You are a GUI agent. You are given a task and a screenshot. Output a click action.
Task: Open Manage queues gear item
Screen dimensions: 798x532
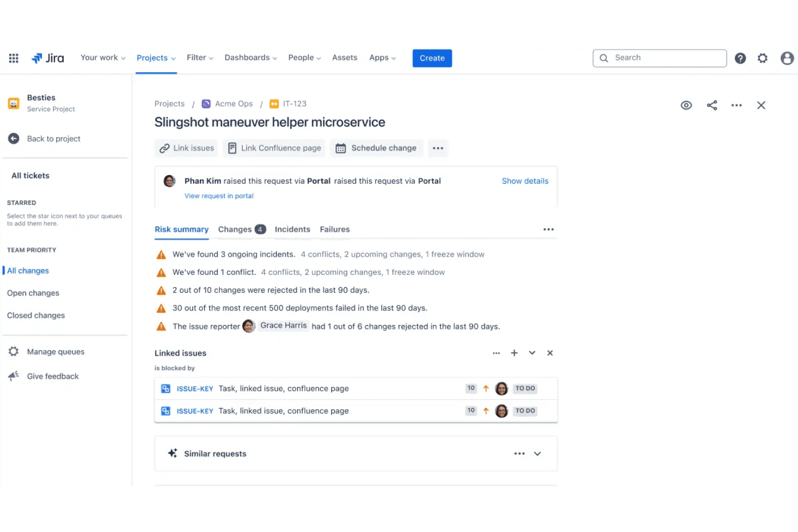tap(46, 351)
